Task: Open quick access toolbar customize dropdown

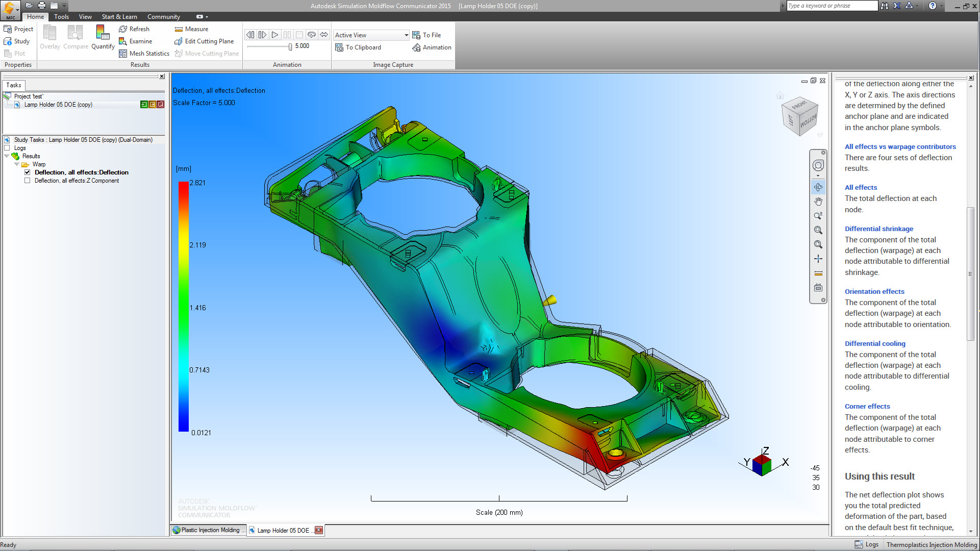Action: click(64, 6)
